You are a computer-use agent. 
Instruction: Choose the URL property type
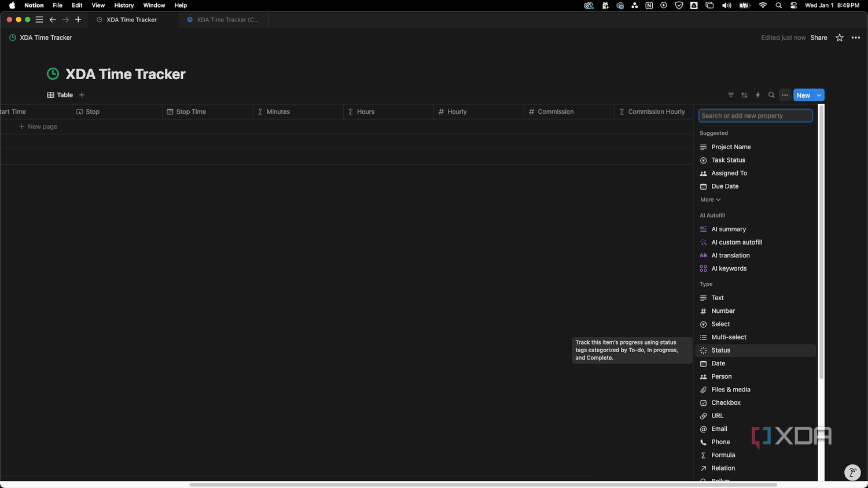click(755, 416)
